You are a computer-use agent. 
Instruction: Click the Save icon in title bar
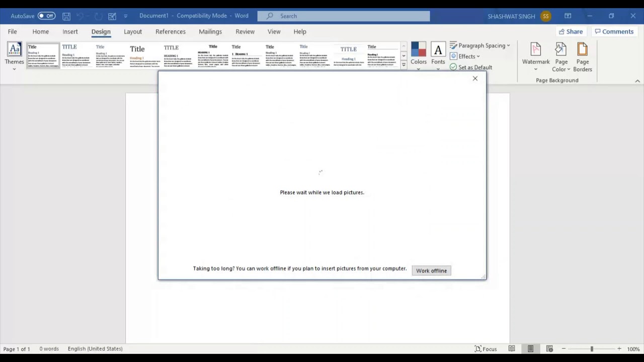tap(66, 16)
